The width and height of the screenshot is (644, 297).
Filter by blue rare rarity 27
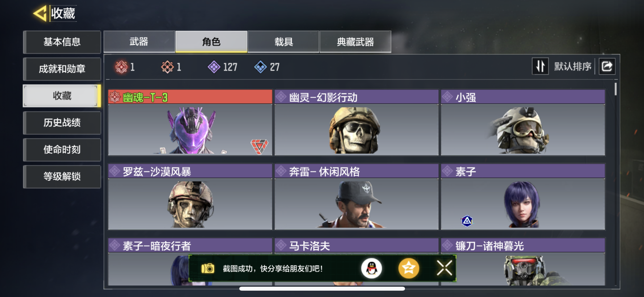267,67
